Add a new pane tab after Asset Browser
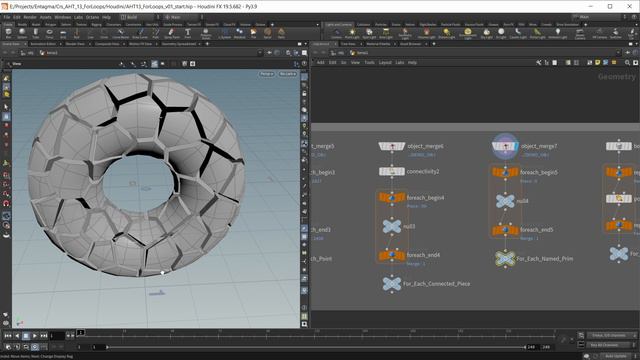 (x=434, y=44)
